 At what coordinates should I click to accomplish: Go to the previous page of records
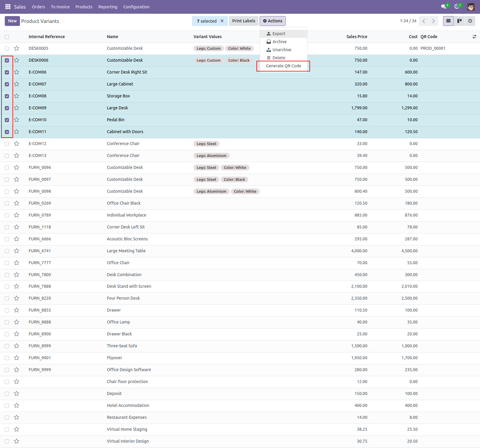click(424, 21)
